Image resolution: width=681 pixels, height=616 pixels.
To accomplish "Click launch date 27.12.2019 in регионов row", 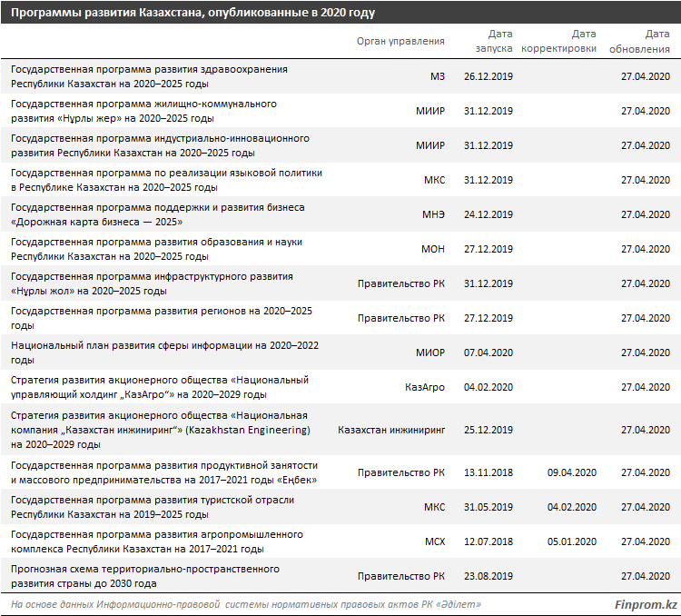I will pyautogui.click(x=489, y=318).
